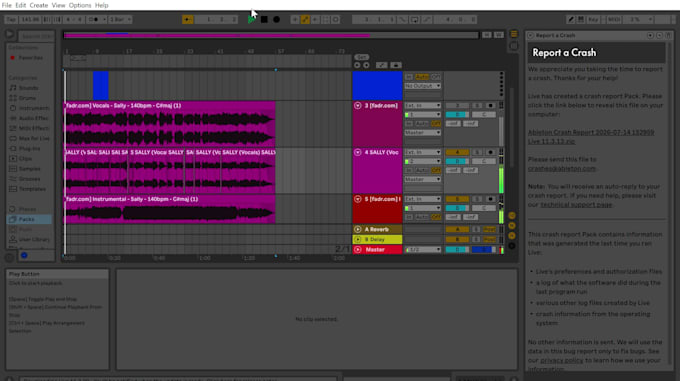This screenshot has height=381, width=680.
Task: Arm track 3 [fadr.com] for recording
Action: tap(490, 105)
